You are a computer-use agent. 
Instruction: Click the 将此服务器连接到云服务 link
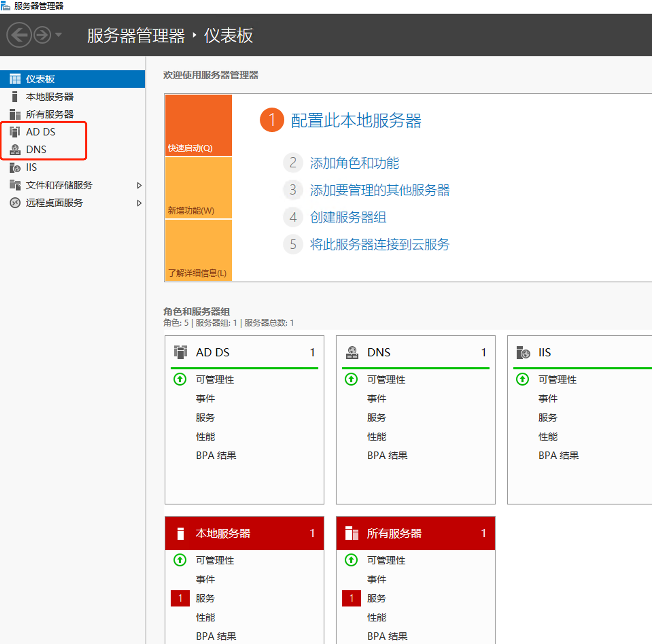tap(380, 245)
